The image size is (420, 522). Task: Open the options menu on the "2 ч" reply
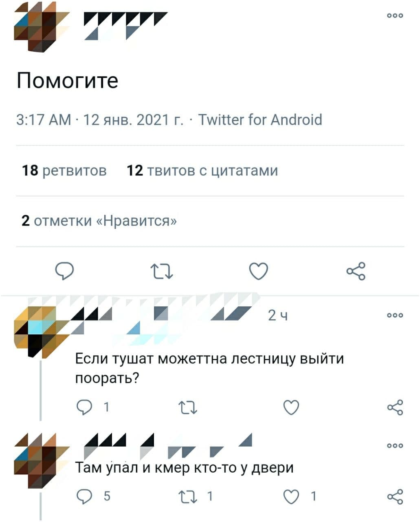point(395,315)
